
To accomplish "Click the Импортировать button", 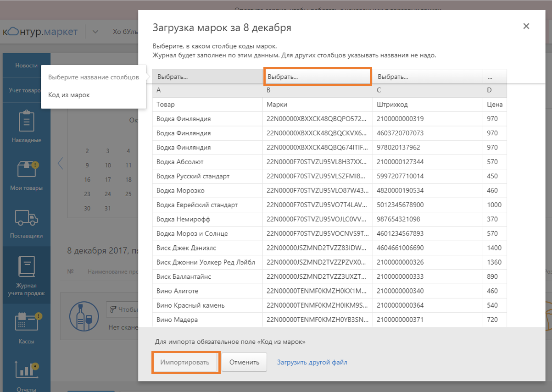I will point(185,362).
